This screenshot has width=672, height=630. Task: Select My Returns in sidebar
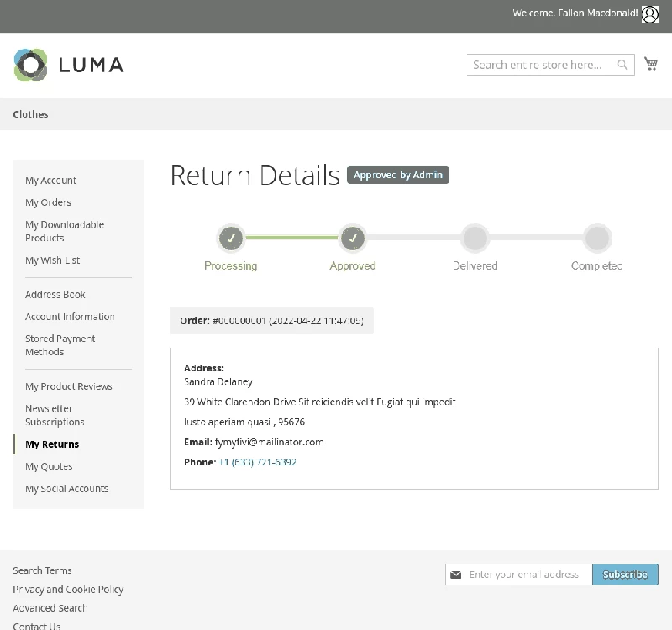[52, 444]
